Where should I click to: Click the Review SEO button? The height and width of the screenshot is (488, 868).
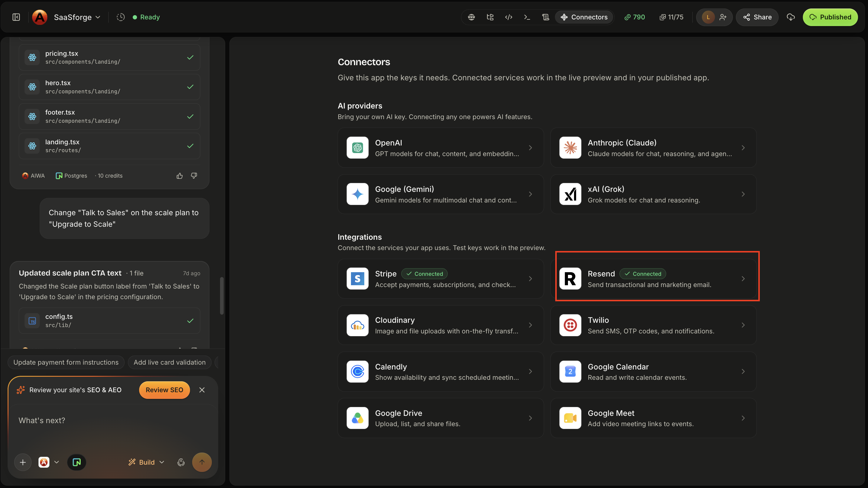(165, 390)
